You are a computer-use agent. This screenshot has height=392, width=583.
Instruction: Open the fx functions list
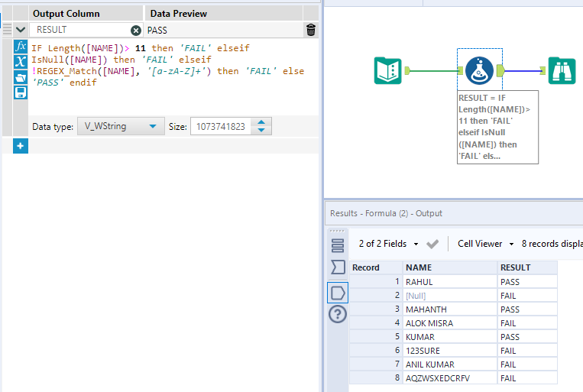[x=21, y=47]
